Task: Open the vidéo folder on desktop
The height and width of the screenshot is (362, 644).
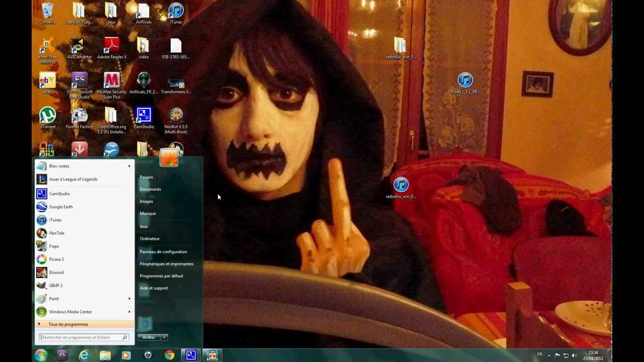Action: 144,48
